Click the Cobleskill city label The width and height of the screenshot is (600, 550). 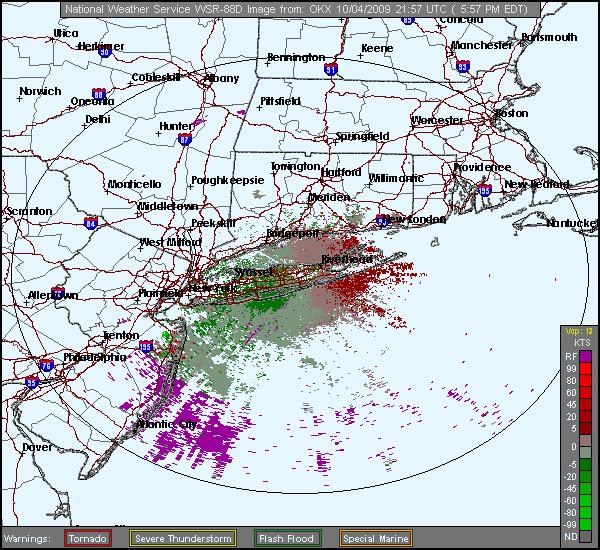156,78
